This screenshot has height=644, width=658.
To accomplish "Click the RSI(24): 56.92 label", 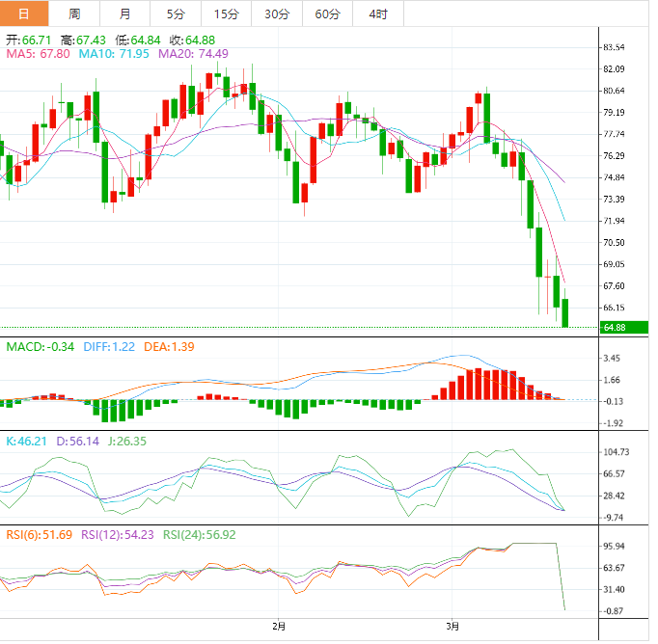I will (199, 535).
